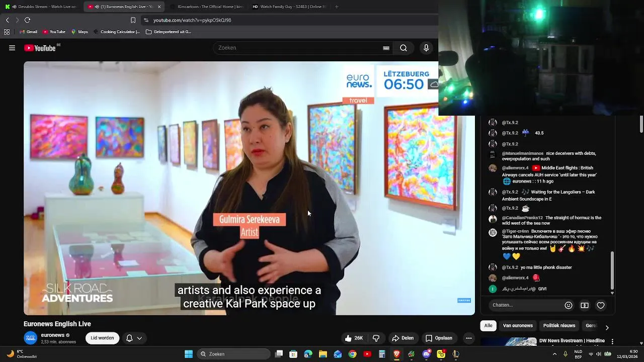Viewport: 644px width, 362px height.
Task: Dislike the Euronews live video
Action: click(376, 338)
